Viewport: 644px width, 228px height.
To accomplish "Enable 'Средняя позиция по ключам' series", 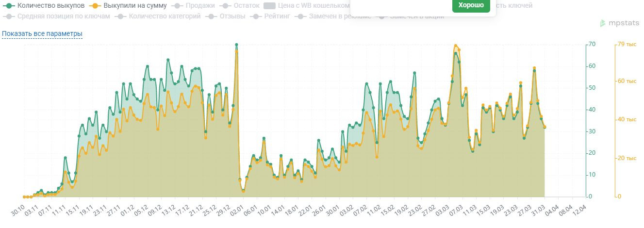I will click(57, 16).
